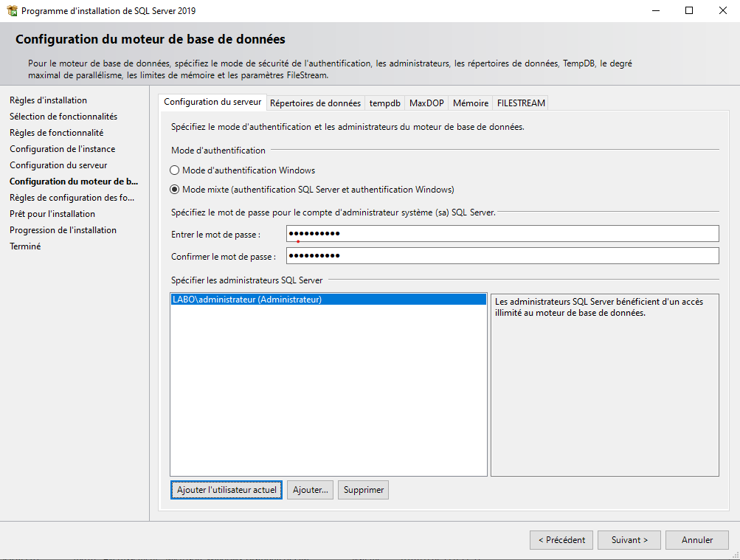Click the Entrer le mot de passe field
740x560 pixels.
click(x=502, y=234)
